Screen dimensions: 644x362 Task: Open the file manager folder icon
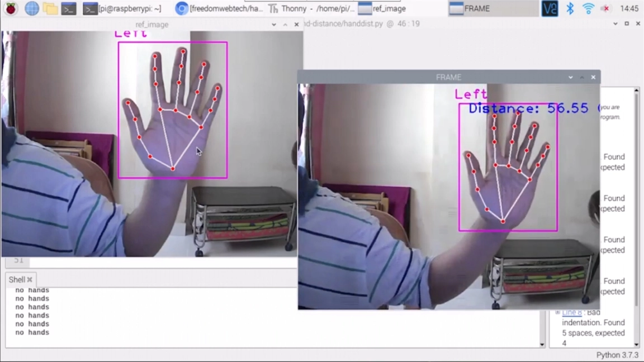click(x=50, y=8)
